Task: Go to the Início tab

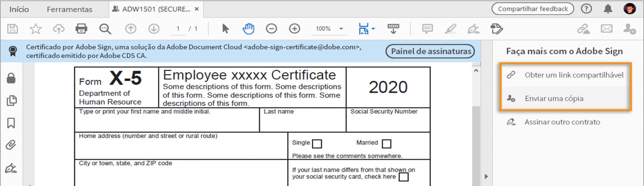Action: coord(19,9)
